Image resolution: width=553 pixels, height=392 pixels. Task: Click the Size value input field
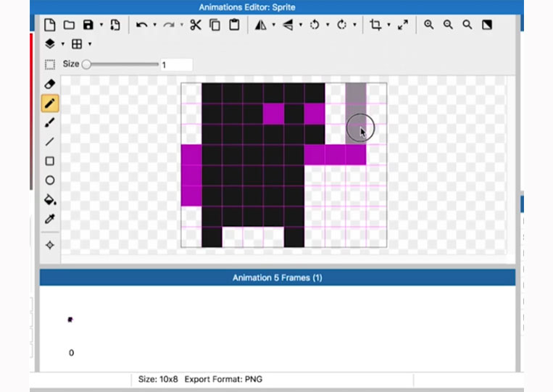[x=176, y=64]
